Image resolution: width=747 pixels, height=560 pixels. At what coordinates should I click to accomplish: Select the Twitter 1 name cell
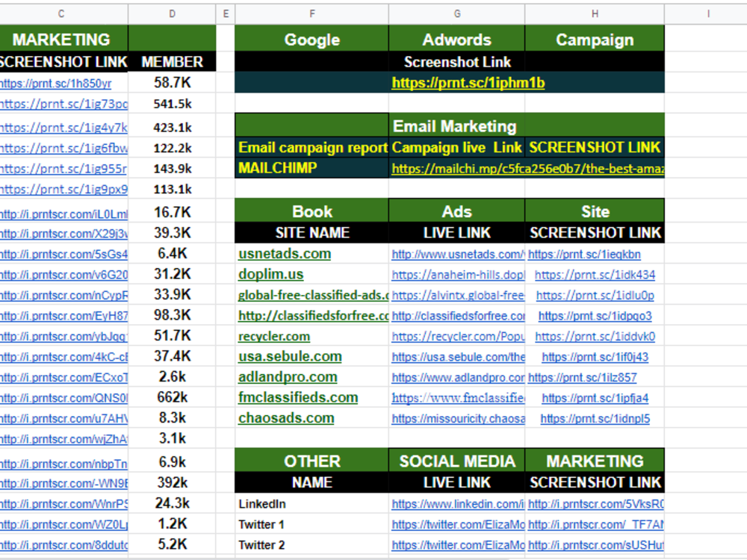[312, 524]
